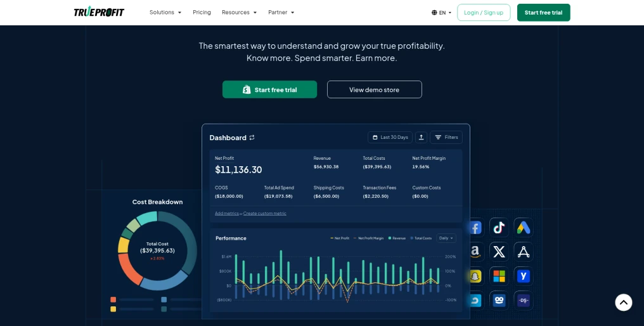Image resolution: width=644 pixels, height=326 pixels.
Task: Click the Total Costs value in dashboard metrics
Action: point(377,167)
